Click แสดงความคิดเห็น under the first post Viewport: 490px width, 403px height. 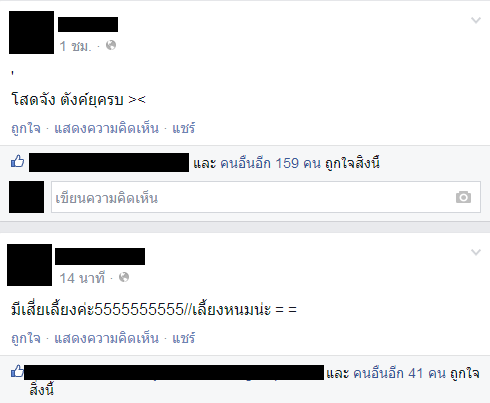[106, 128]
